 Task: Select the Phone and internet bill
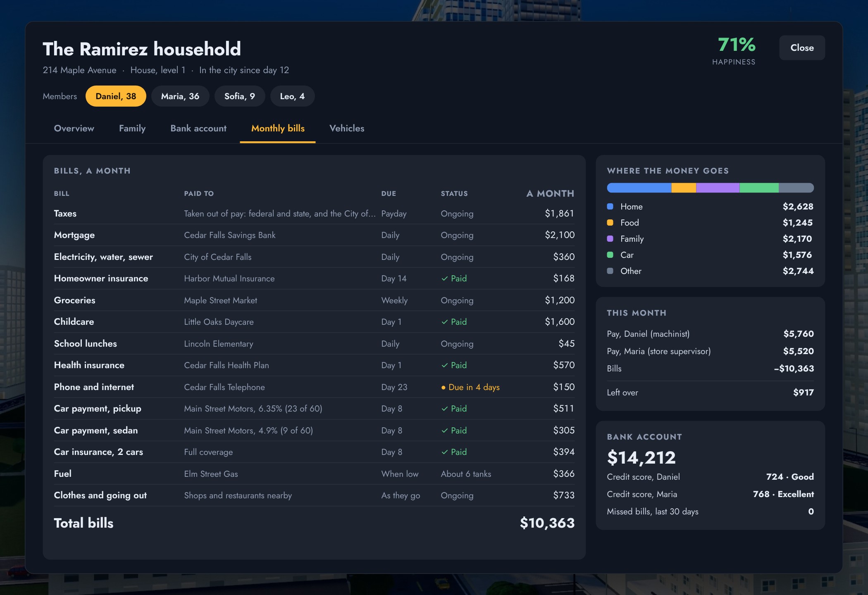pos(94,387)
